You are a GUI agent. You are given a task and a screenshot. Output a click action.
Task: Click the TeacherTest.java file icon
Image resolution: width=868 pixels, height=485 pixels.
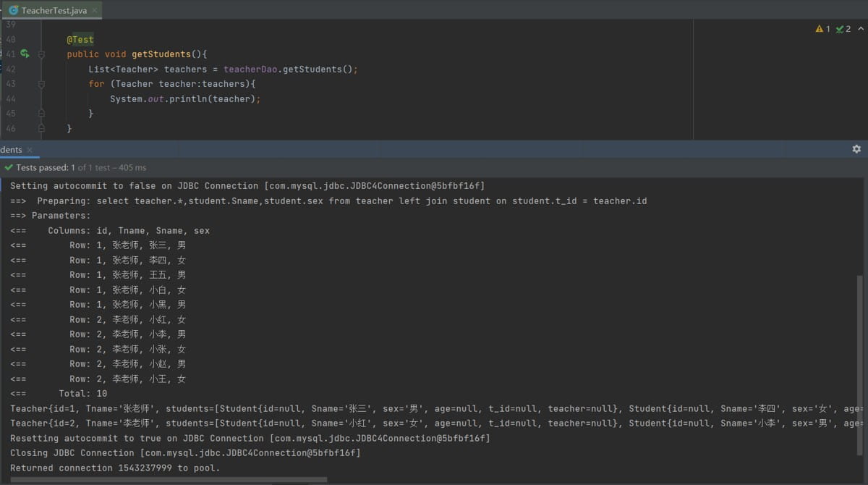[x=13, y=10]
